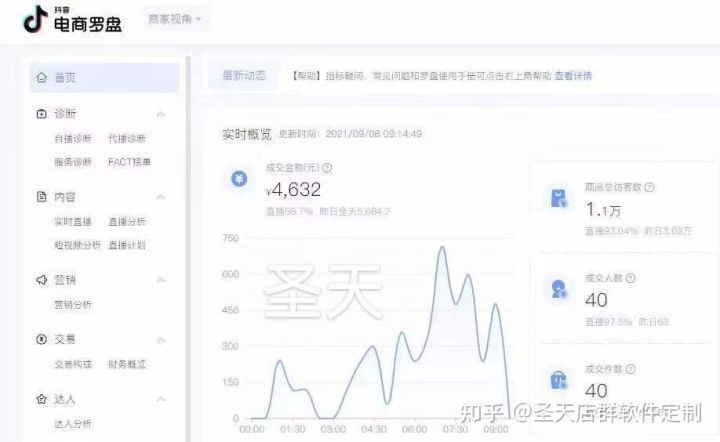Viewport: 720px width, 442px height.
Task: Open 代播诊断 page
Action: pyautogui.click(x=127, y=138)
